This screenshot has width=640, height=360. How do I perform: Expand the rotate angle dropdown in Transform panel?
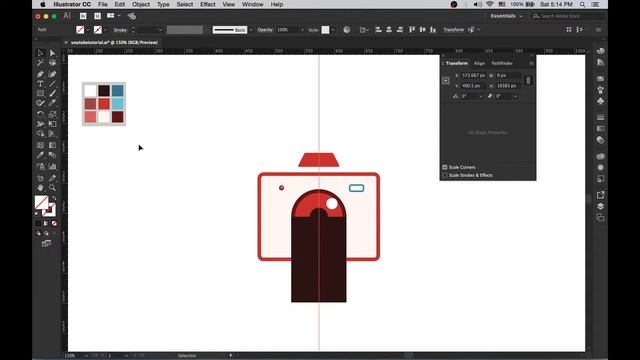(x=480, y=96)
